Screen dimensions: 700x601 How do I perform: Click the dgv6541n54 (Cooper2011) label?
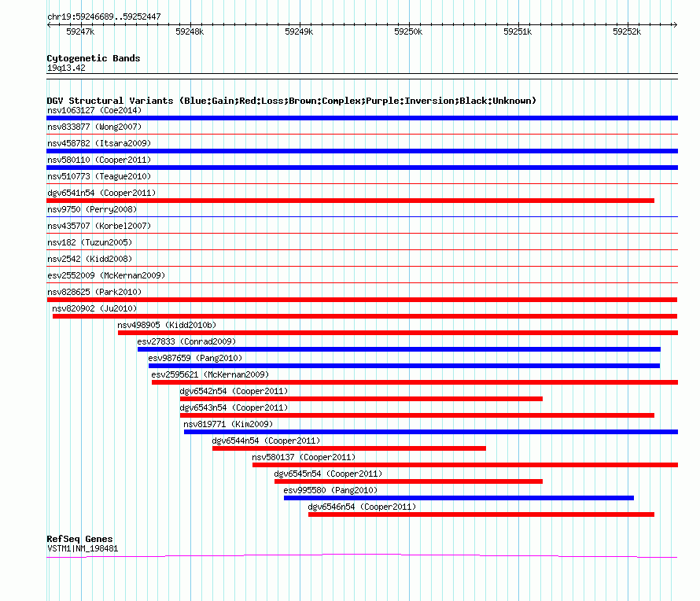(x=101, y=193)
